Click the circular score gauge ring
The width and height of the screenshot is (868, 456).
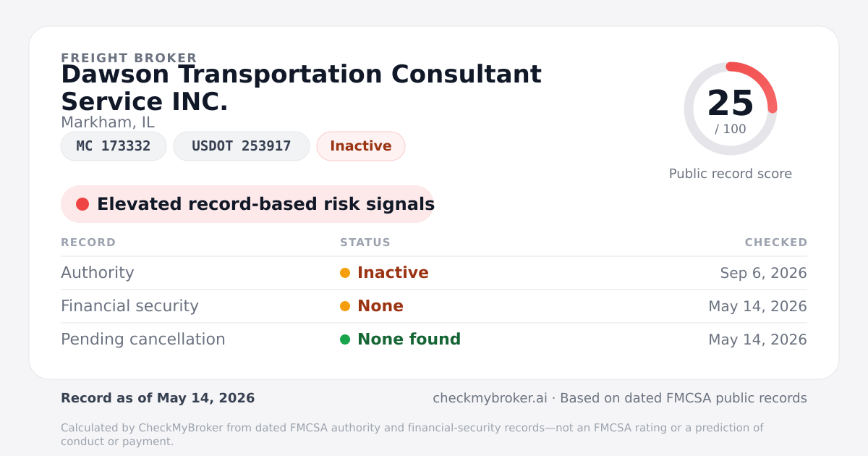731,109
